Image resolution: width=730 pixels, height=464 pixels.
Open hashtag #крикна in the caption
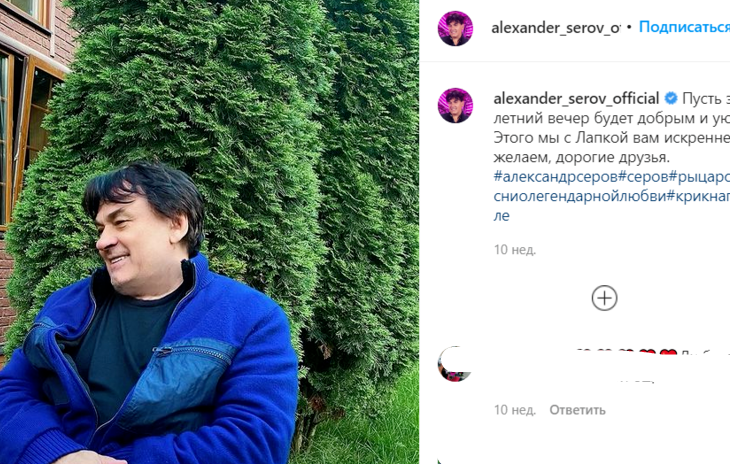pos(698,196)
